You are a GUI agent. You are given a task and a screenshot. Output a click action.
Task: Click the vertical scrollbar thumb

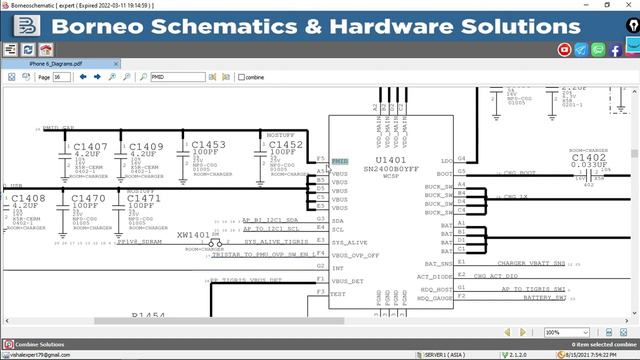coord(634,153)
